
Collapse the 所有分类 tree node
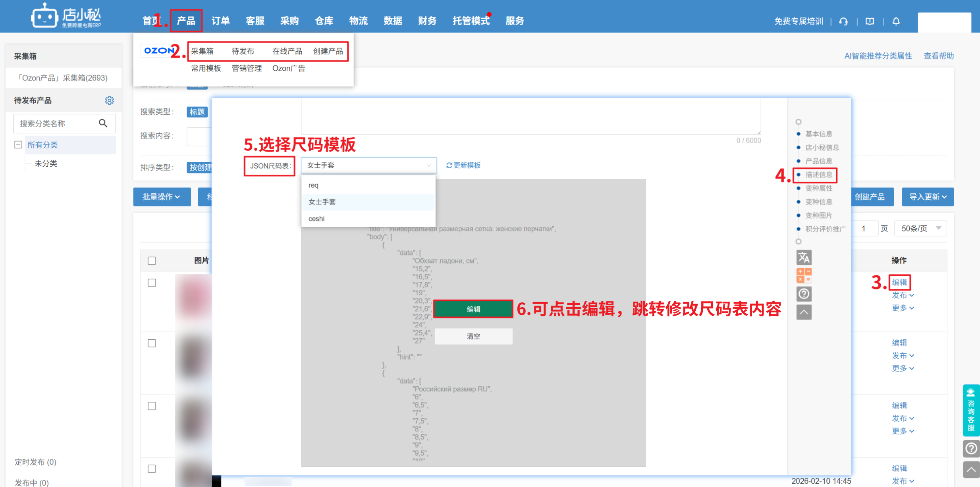click(x=18, y=145)
